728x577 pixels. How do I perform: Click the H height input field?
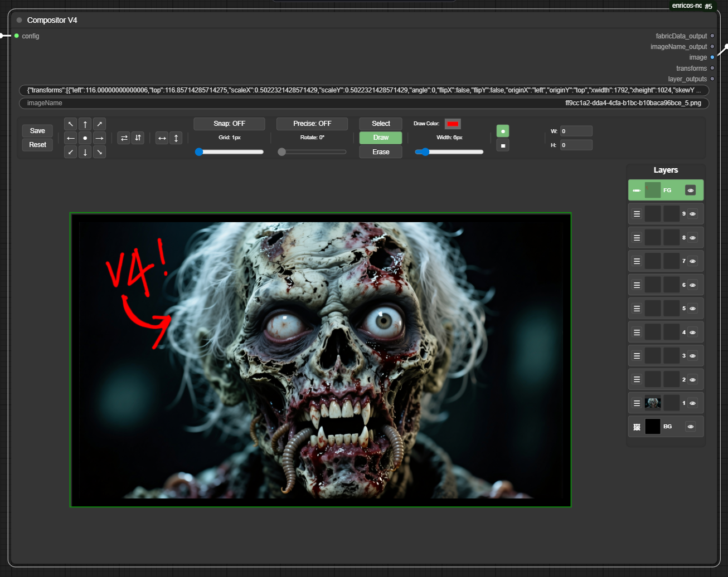coord(576,145)
